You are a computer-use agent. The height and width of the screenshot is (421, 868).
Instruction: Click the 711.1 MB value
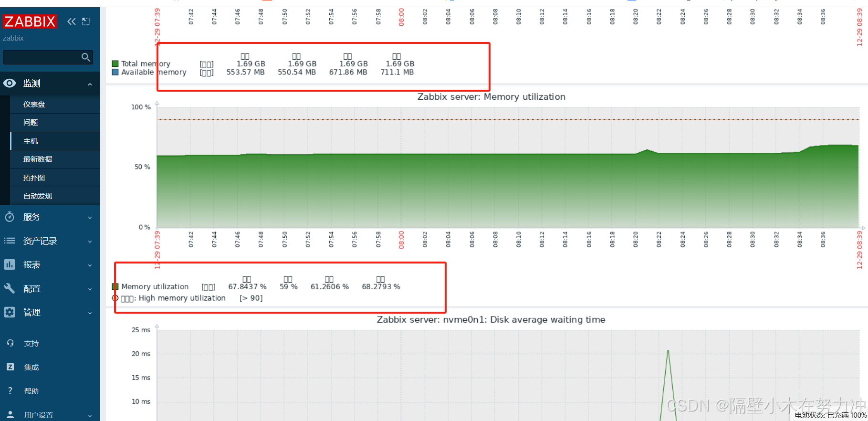click(x=397, y=73)
